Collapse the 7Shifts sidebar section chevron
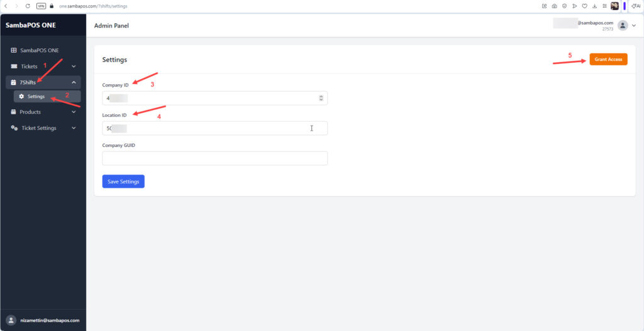Screen dimensions: 644x331 click(x=74, y=82)
